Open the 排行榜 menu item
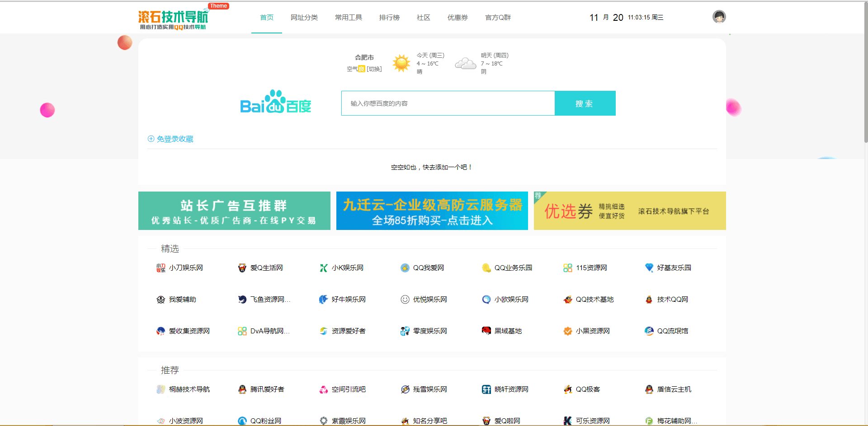The image size is (868, 426). [389, 18]
